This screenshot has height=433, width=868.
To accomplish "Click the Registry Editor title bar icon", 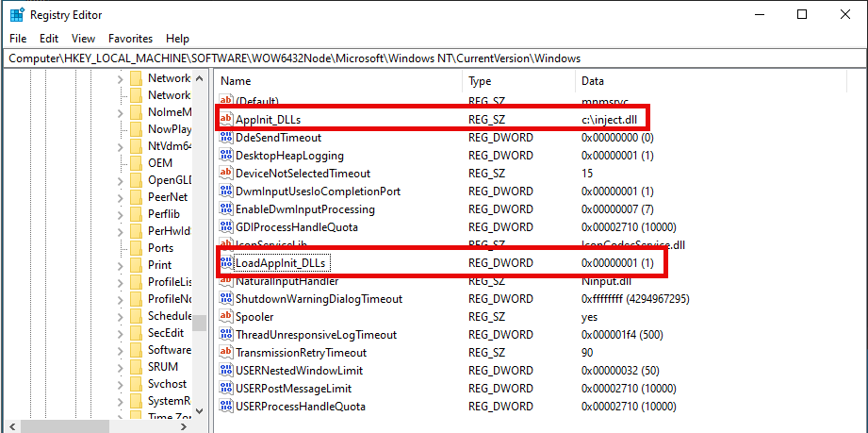I will (17, 15).
